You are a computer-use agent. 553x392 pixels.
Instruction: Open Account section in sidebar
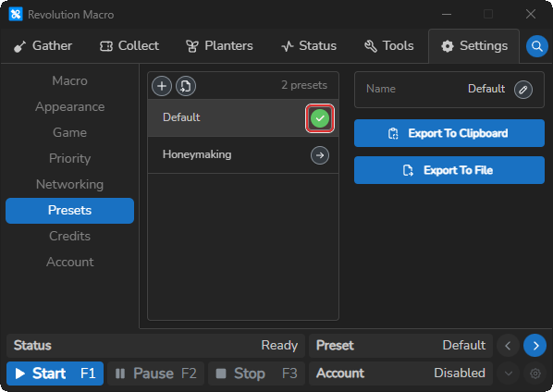pos(70,262)
